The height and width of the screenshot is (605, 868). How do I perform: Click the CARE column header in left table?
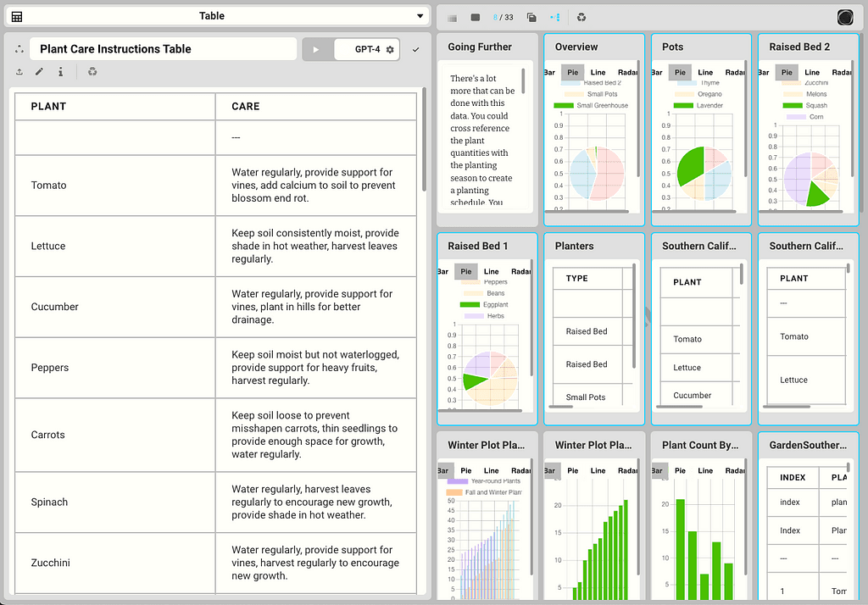(316, 106)
